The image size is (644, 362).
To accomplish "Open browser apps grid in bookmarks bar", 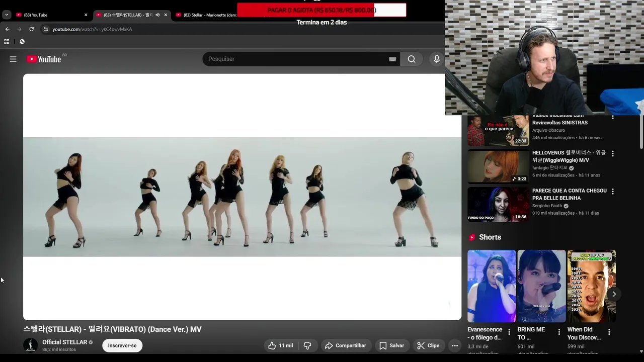I will pos(7,42).
